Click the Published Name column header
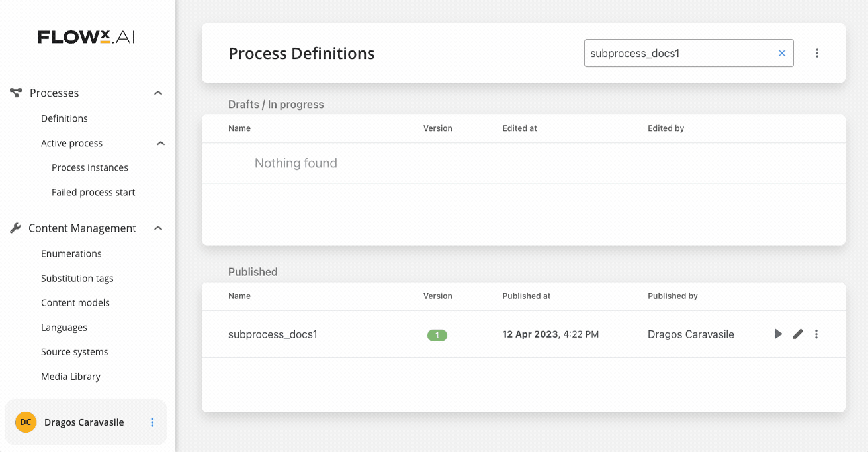Screen dimensions: 868x452 [239, 296]
